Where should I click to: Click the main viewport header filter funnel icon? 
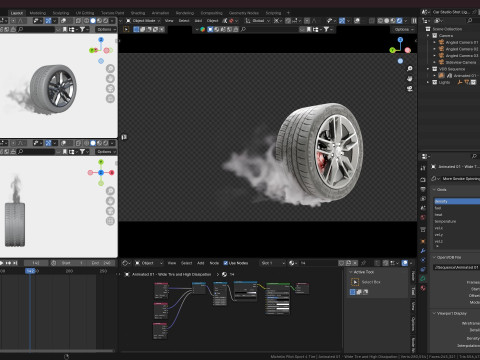pyautogui.click(x=327, y=29)
